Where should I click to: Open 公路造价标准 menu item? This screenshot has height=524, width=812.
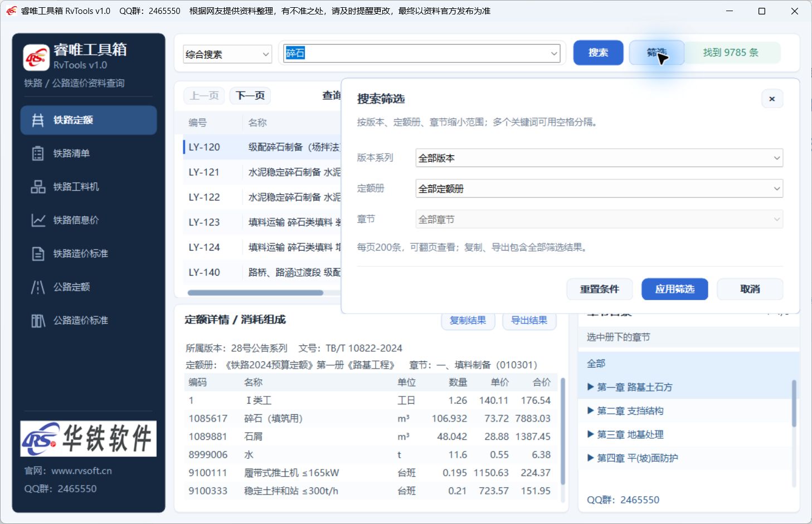pyautogui.click(x=89, y=321)
